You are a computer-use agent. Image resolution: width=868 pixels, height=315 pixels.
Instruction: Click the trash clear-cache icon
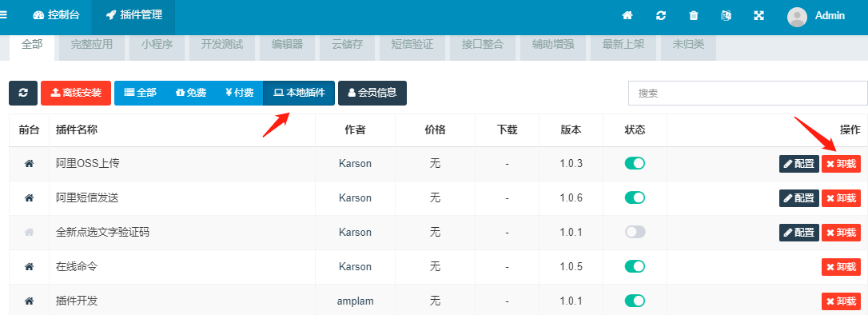(693, 15)
